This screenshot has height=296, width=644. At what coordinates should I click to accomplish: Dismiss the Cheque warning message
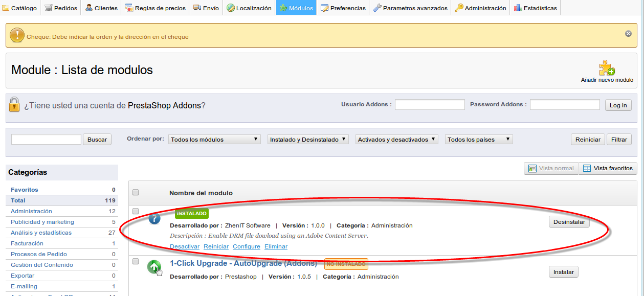point(628,33)
